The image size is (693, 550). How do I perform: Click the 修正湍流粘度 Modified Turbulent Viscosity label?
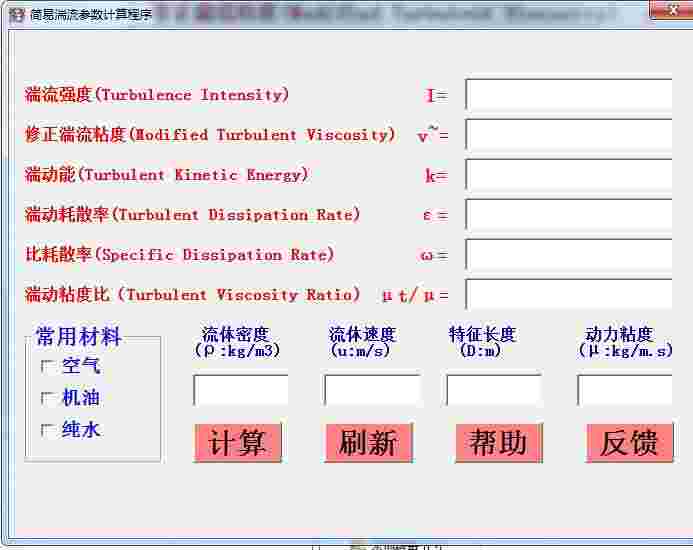tap(210, 135)
